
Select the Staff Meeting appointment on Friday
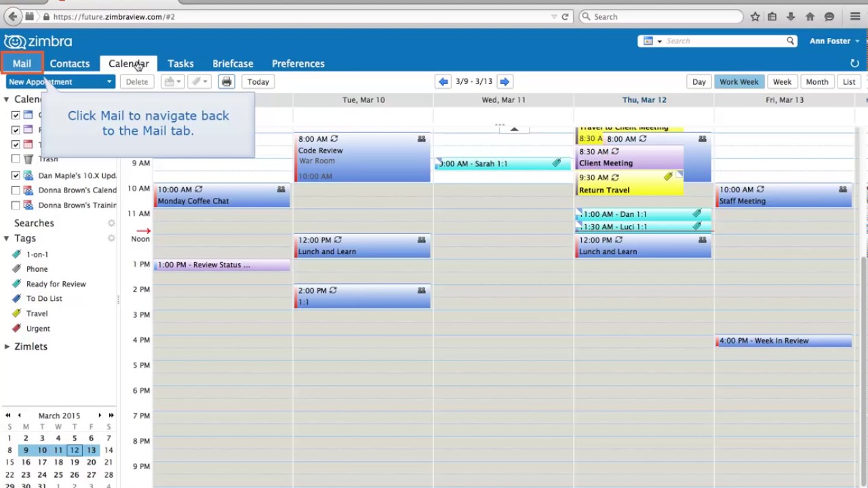(x=784, y=195)
